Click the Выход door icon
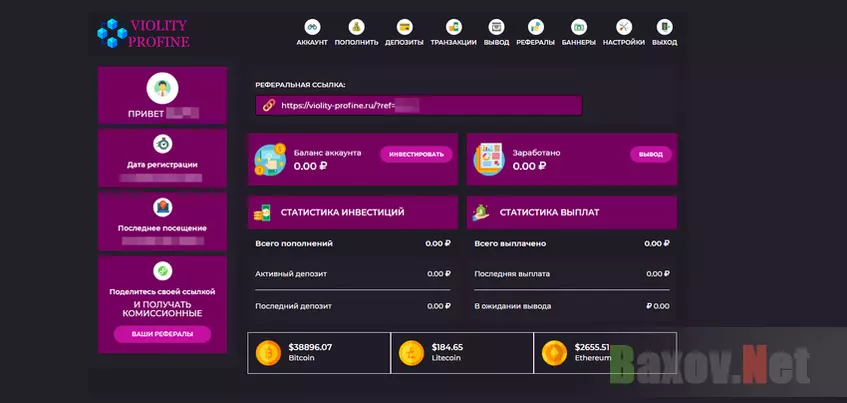 664,26
